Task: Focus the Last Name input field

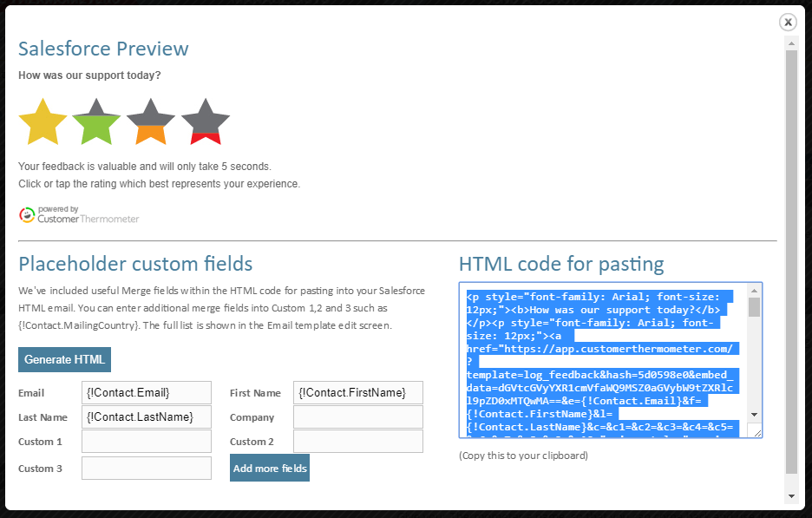Action: (147, 417)
